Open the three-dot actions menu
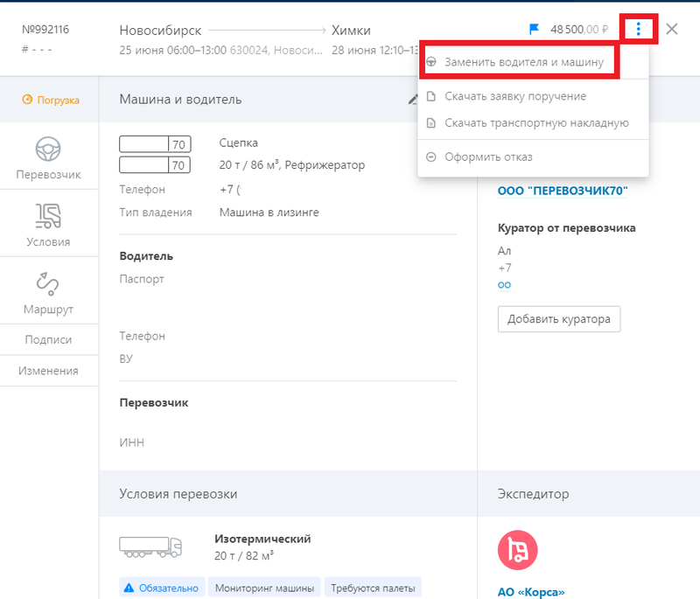This screenshot has width=700, height=599. coord(639,30)
